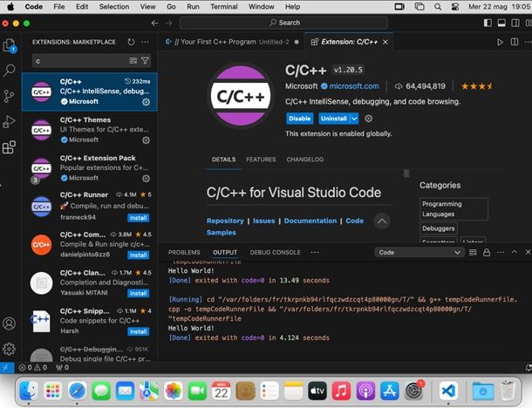Open the Accounts menu icon
Viewport: 532px width, 408px height.
(x=10, y=323)
